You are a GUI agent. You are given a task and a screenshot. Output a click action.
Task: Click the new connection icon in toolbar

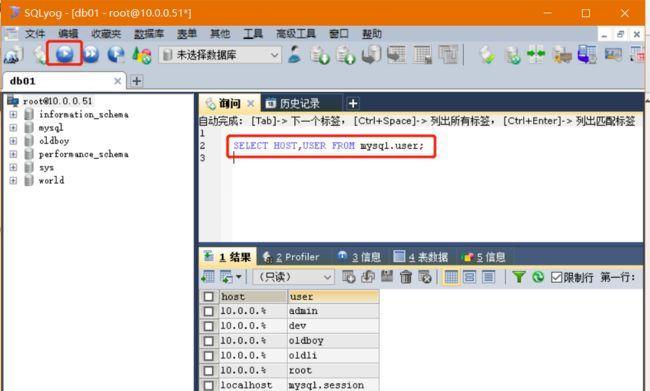(13, 55)
